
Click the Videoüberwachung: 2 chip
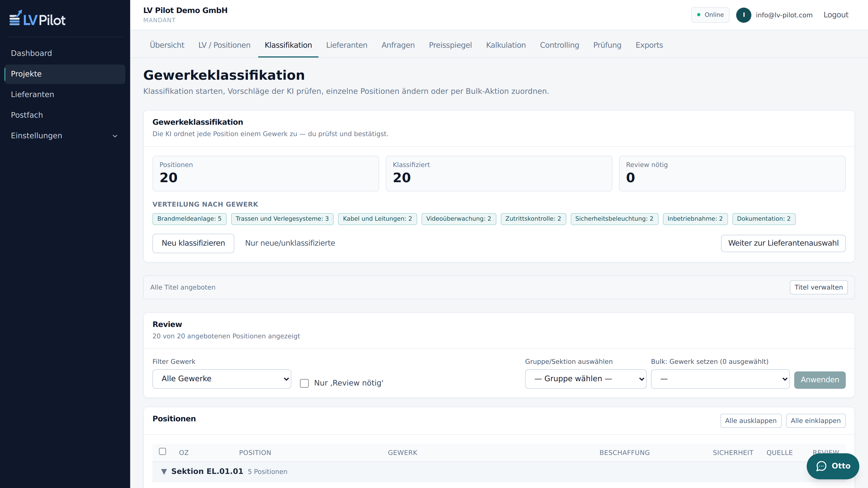pyautogui.click(x=459, y=219)
